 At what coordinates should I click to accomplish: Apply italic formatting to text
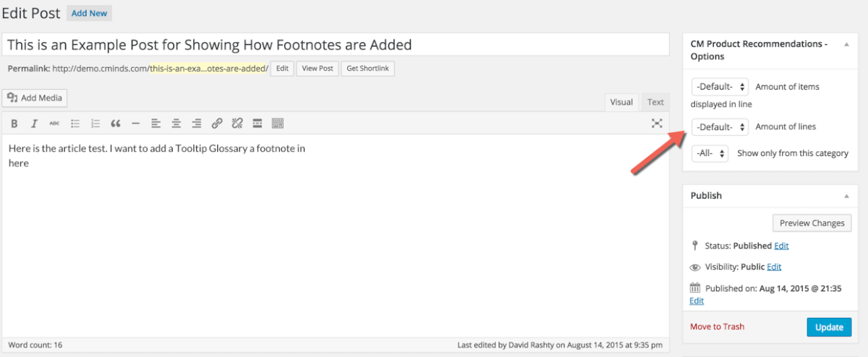click(34, 124)
